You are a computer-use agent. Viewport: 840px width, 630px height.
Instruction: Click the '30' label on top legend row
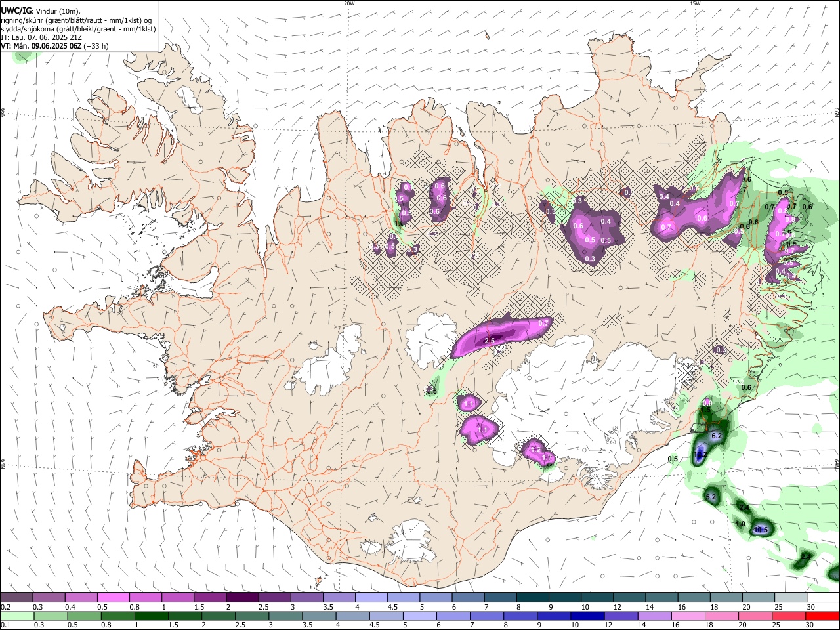[811, 607]
